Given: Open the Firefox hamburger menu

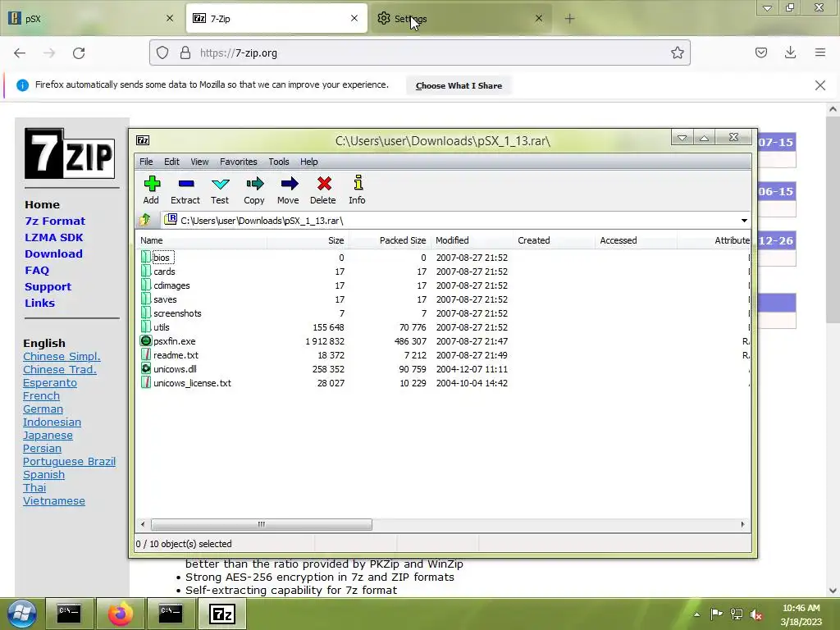Looking at the screenshot, I should (x=820, y=52).
